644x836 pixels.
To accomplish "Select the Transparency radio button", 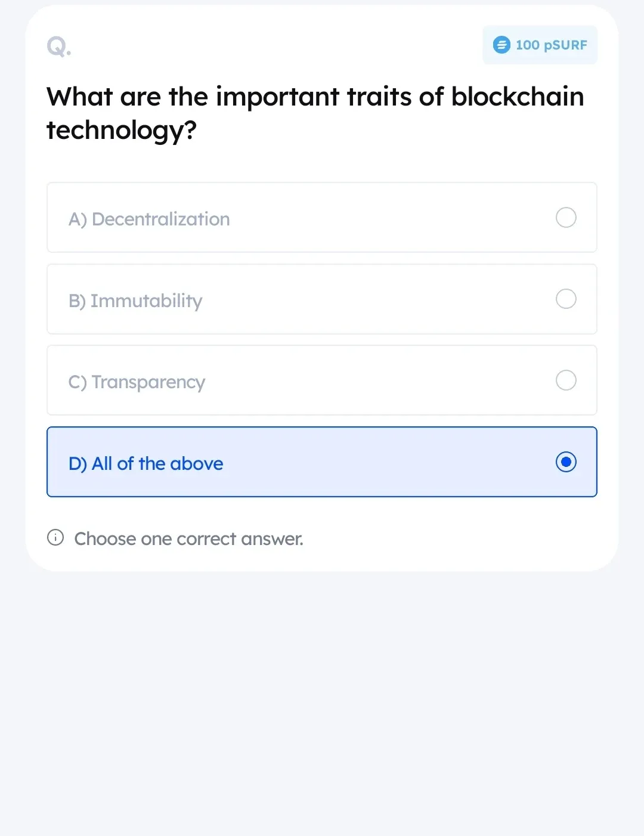I will pyautogui.click(x=566, y=380).
